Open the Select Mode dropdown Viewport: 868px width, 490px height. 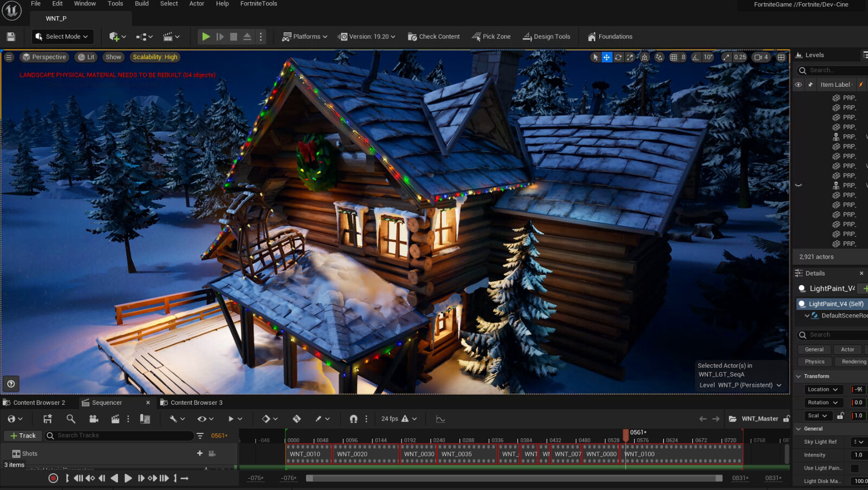[x=62, y=36]
